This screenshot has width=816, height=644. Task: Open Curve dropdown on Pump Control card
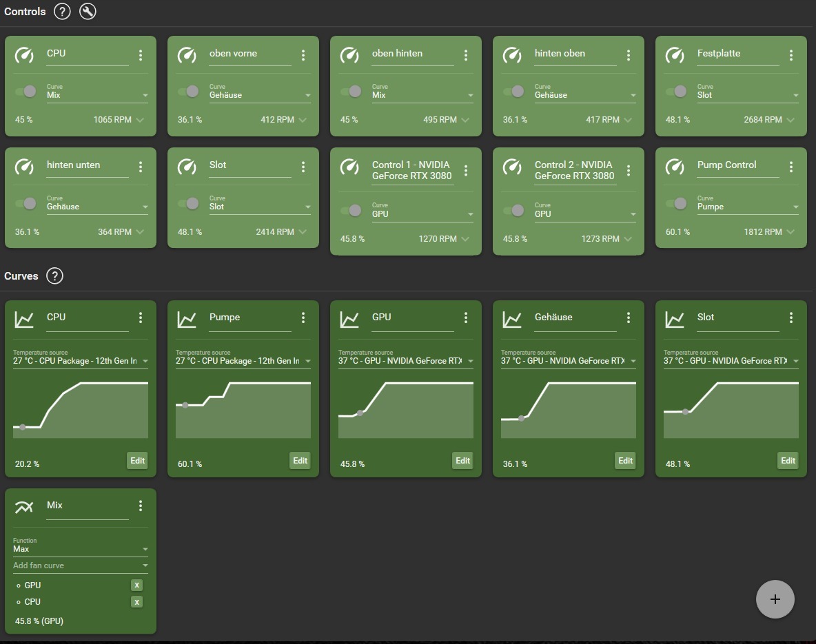point(748,205)
